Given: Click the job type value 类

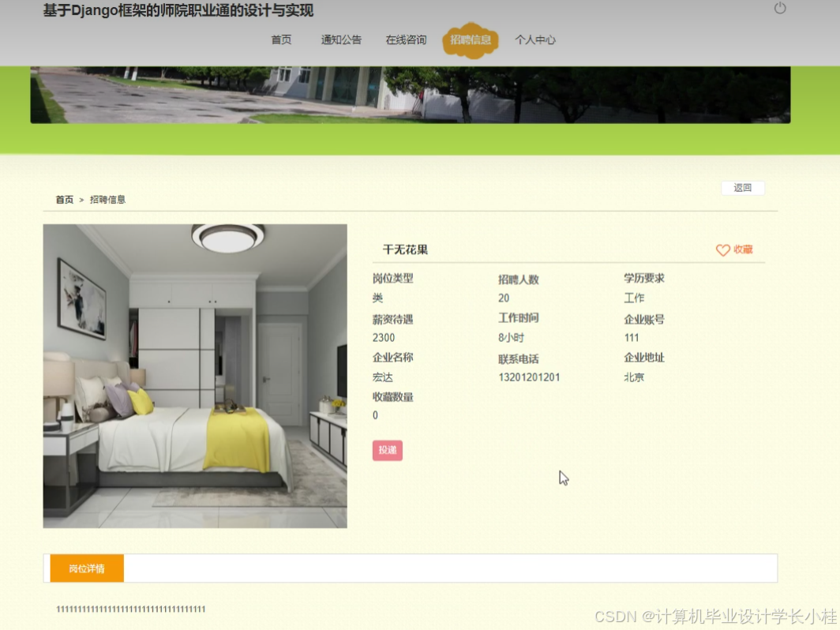Looking at the screenshot, I should click(x=377, y=298).
